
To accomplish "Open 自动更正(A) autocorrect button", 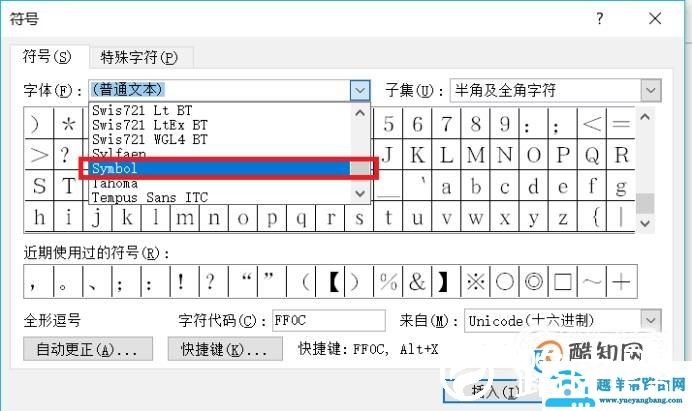I will click(88, 349).
